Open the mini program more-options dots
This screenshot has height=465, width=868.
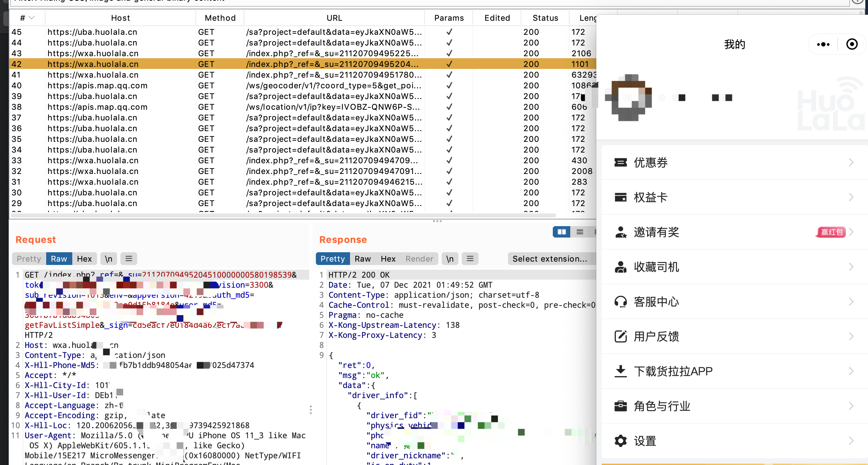pyautogui.click(x=823, y=44)
